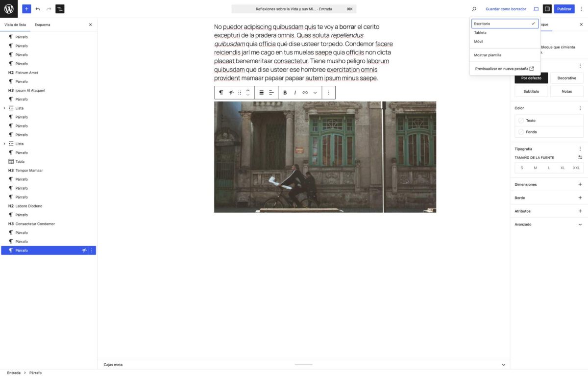Open the Texto color swatch
The image size is (588, 376).
click(530, 121)
